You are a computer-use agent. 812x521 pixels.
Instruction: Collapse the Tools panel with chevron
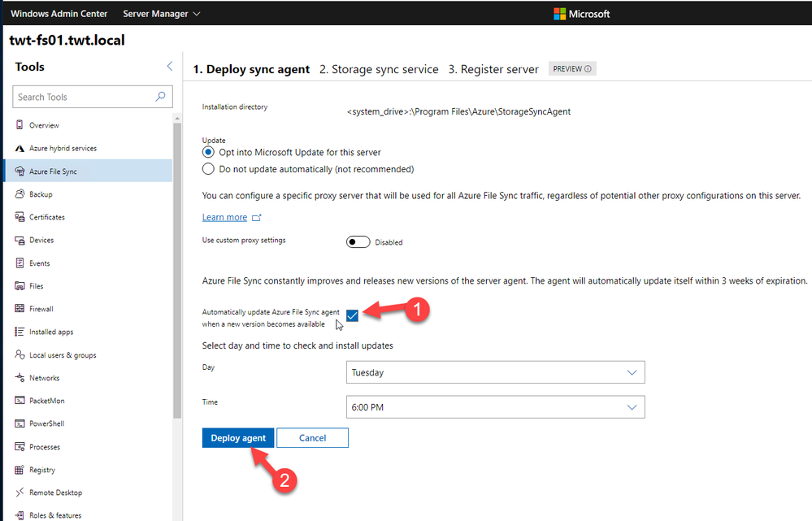point(170,66)
